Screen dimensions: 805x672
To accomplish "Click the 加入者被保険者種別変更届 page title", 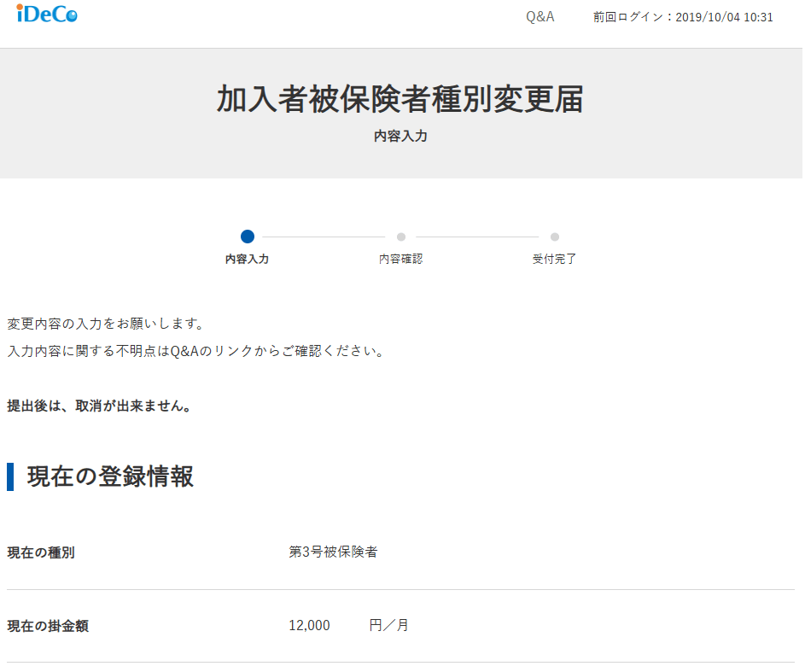I will tap(400, 99).
